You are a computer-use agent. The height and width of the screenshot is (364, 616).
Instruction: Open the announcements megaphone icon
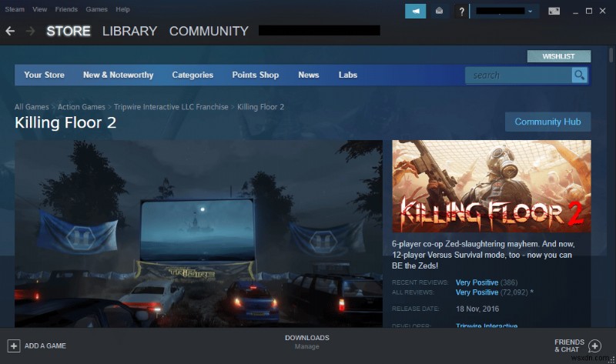[415, 11]
